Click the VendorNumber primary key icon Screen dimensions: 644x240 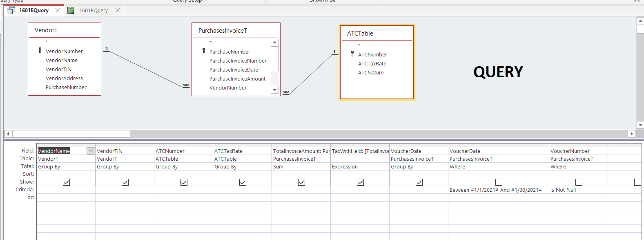click(40, 50)
